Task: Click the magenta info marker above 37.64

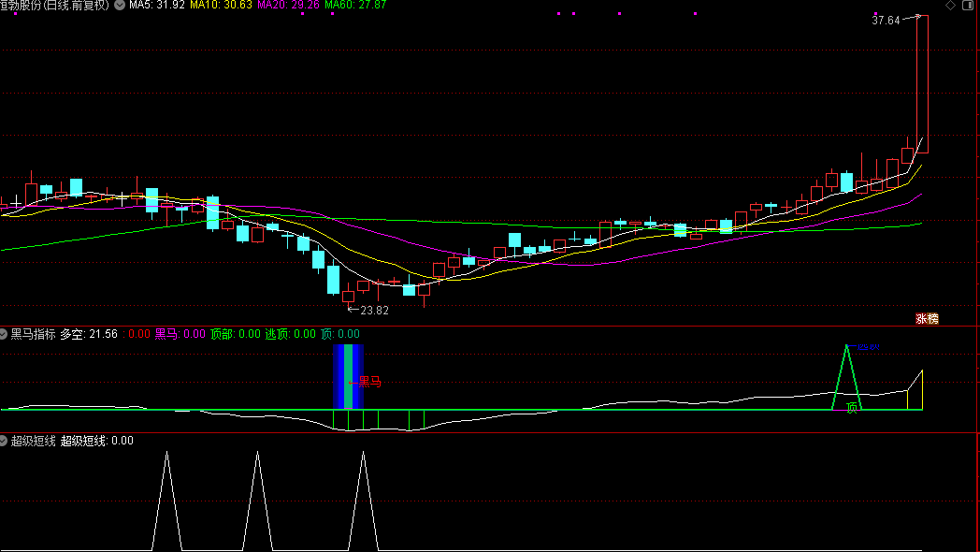Action: click(x=875, y=13)
